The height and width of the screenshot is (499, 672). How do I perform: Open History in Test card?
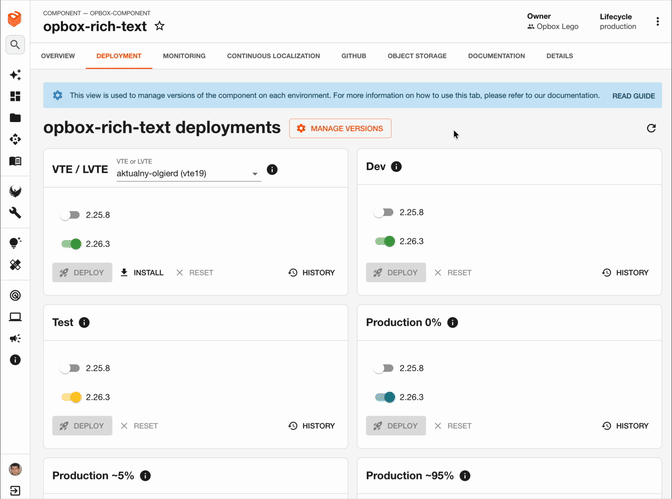(312, 426)
